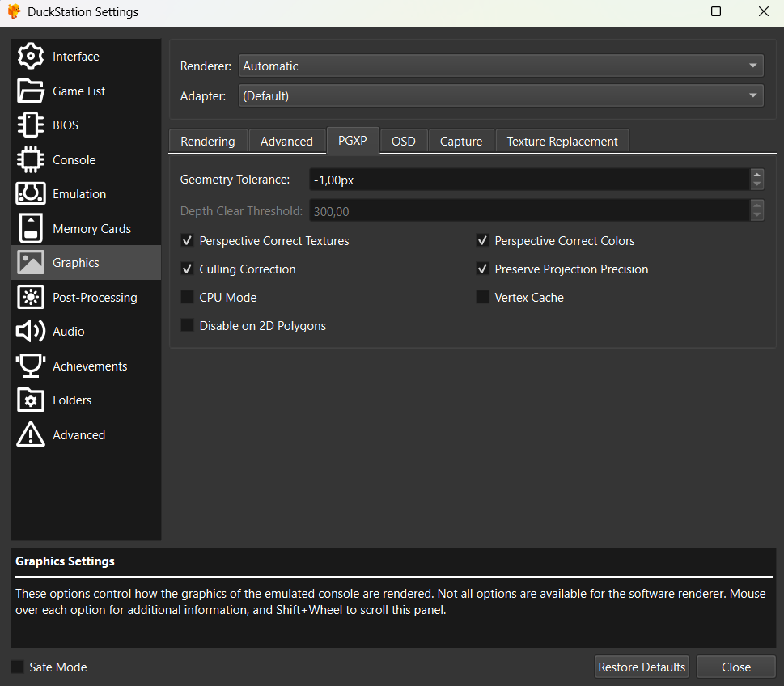Open the Advanced graphics tab
The image size is (784, 686).
(286, 141)
